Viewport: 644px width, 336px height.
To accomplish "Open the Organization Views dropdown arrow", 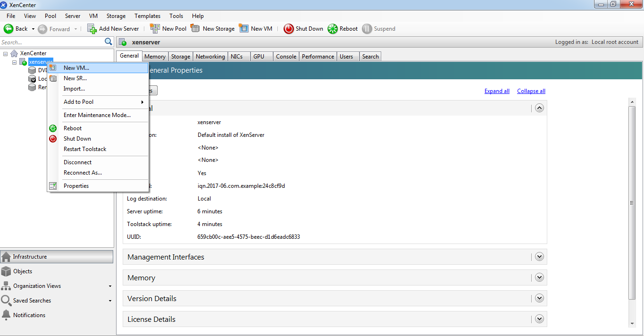I will [110, 286].
